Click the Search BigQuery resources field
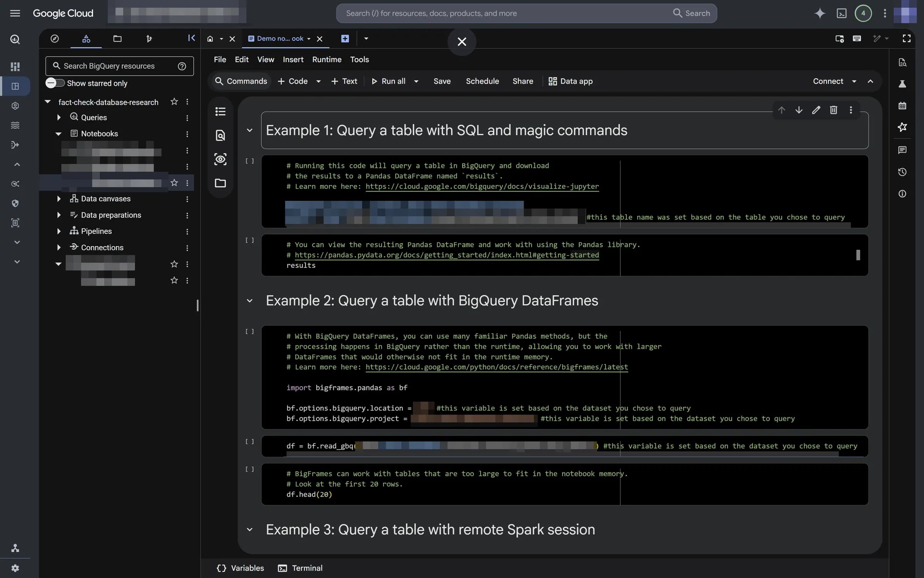 coord(119,66)
